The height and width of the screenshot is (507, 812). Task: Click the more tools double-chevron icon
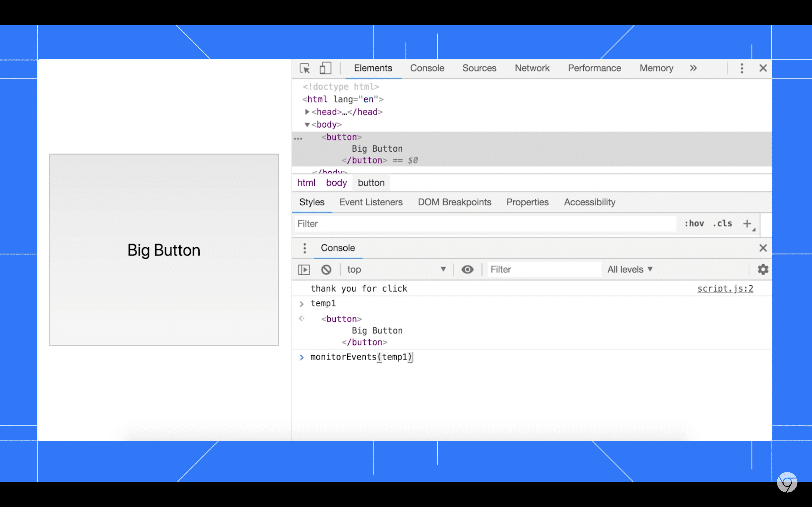[693, 68]
